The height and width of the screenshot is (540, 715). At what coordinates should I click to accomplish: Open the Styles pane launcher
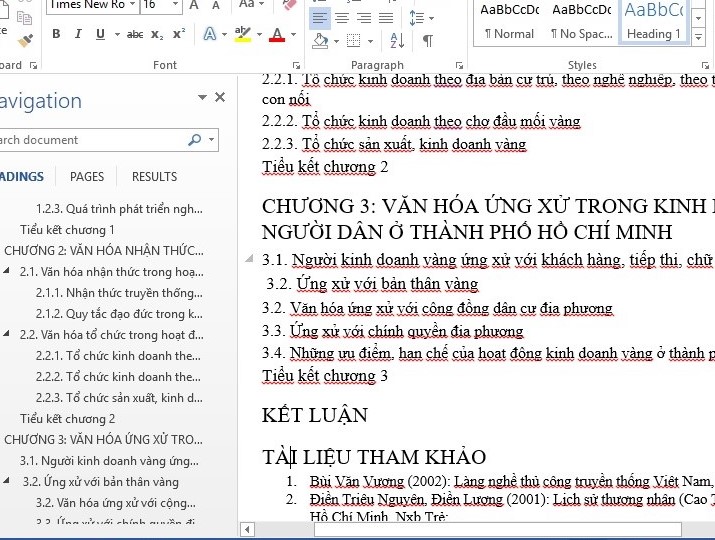tap(706, 65)
